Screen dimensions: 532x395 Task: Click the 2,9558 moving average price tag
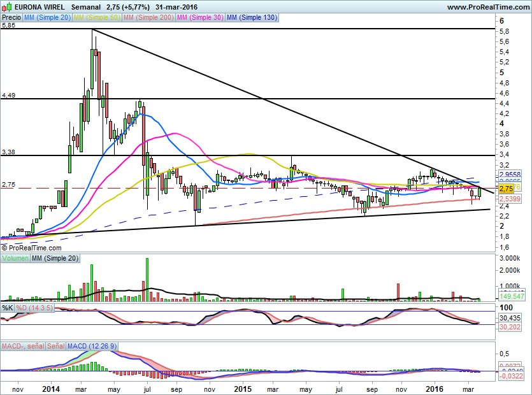[x=510, y=175]
